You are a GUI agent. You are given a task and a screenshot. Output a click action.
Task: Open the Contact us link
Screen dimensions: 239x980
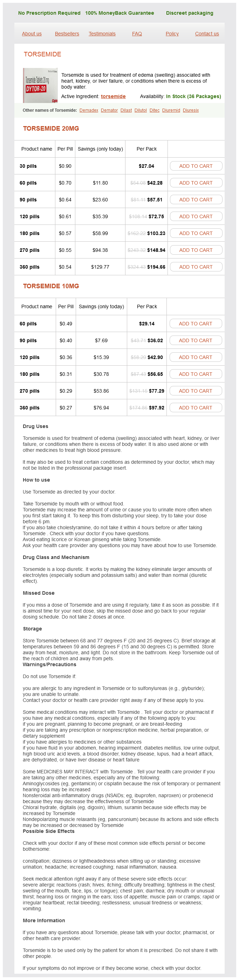207,34
